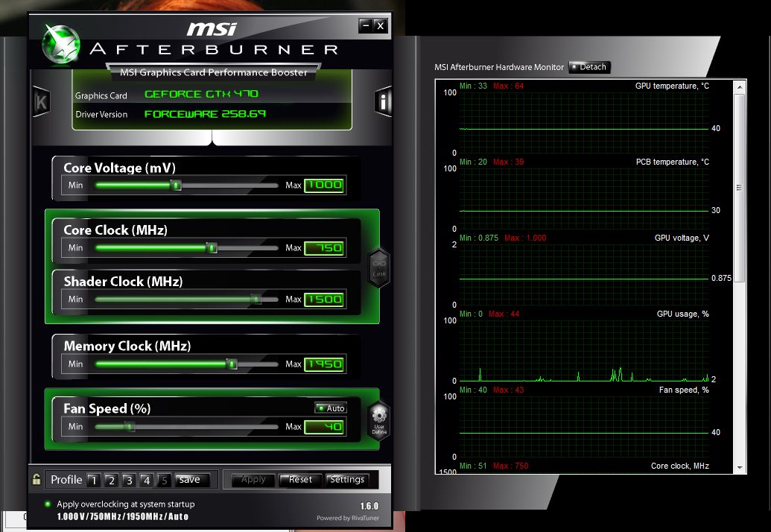The width and height of the screenshot is (771, 532).
Task: Click the Fan Speed value field 40
Action: (x=325, y=427)
